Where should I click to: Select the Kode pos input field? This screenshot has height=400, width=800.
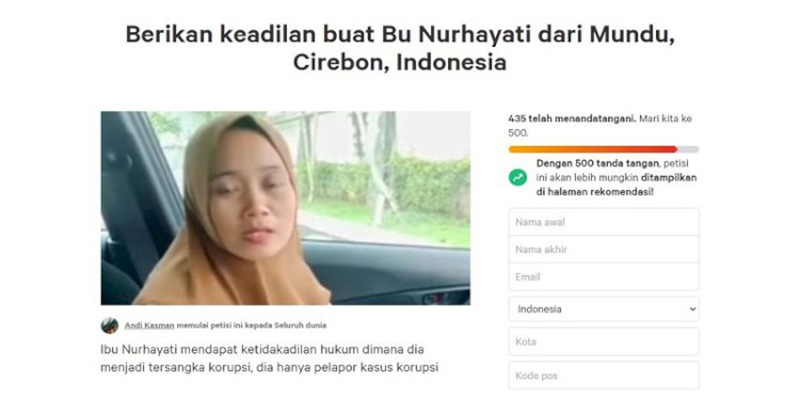[604, 376]
